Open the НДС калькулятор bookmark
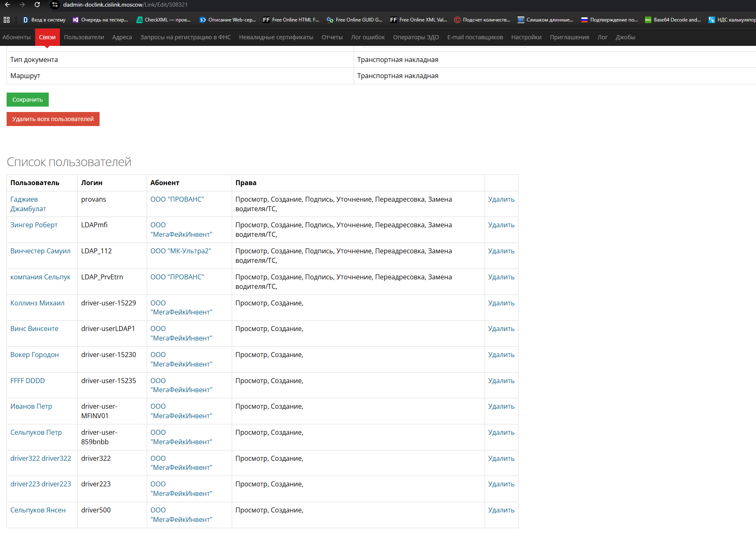Screen dimensions: 756x543 pyautogui.click(x=732, y=20)
